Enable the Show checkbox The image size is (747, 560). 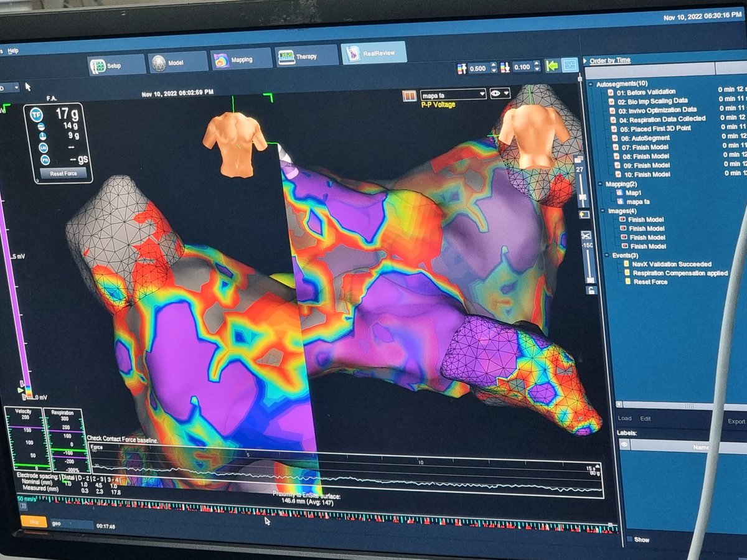click(629, 539)
